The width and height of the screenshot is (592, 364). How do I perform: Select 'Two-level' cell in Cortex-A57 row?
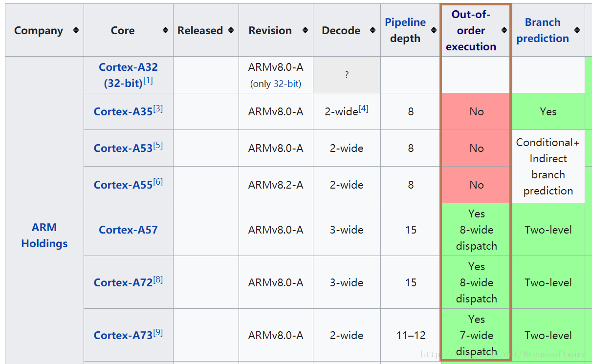(x=548, y=230)
